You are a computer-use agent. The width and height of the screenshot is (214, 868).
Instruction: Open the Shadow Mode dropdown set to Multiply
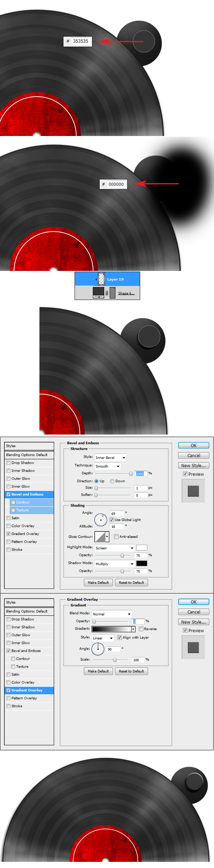click(114, 564)
